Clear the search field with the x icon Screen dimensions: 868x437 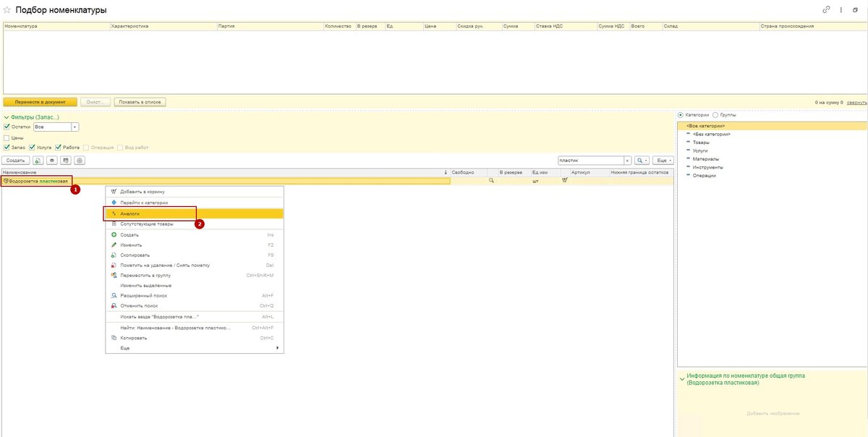click(x=627, y=160)
